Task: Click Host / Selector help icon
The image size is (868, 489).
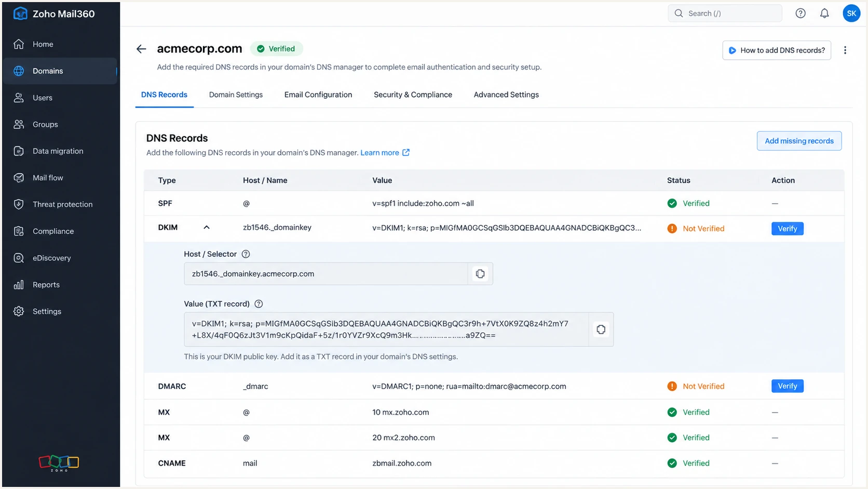Action: (x=246, y=254)
